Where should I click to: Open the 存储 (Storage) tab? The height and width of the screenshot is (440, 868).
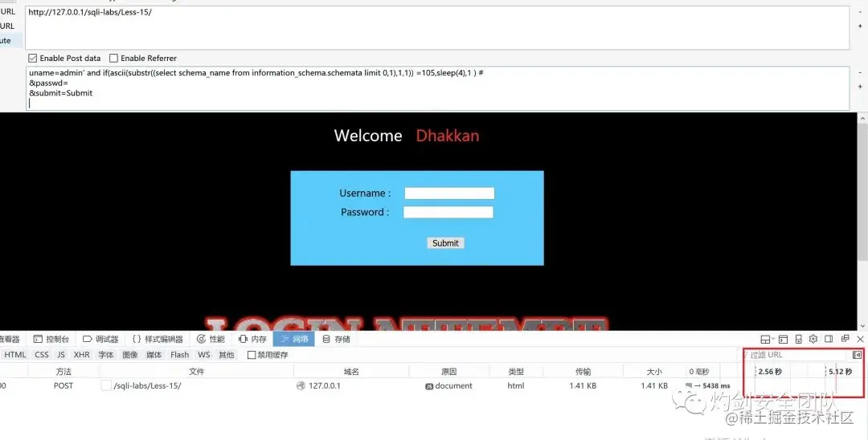(336, 339)
